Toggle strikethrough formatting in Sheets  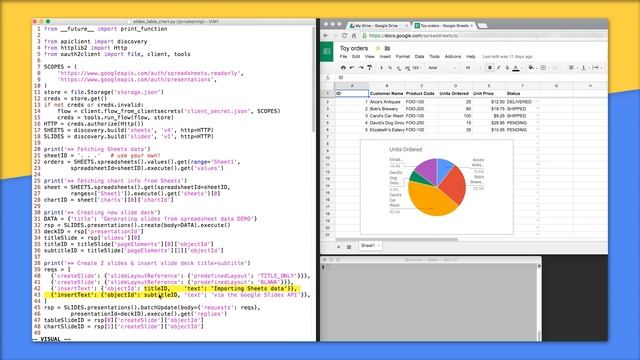click(507, 68)
